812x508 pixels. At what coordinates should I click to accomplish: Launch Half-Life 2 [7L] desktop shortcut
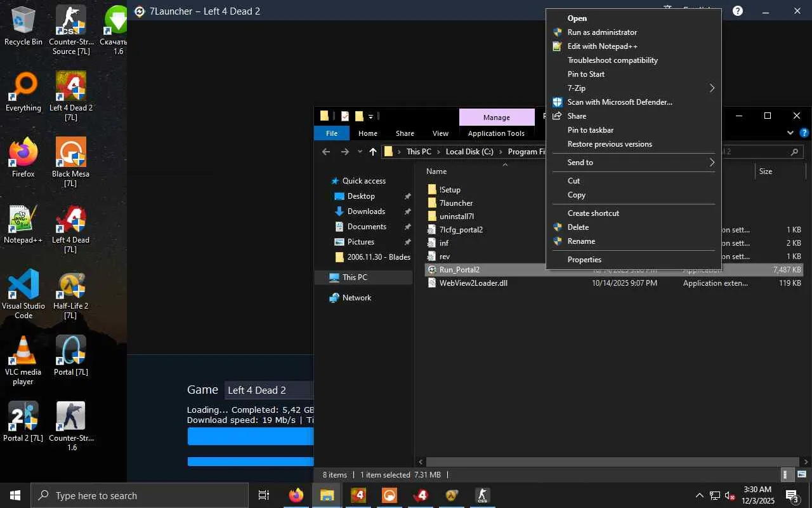[x=71, y=295]
